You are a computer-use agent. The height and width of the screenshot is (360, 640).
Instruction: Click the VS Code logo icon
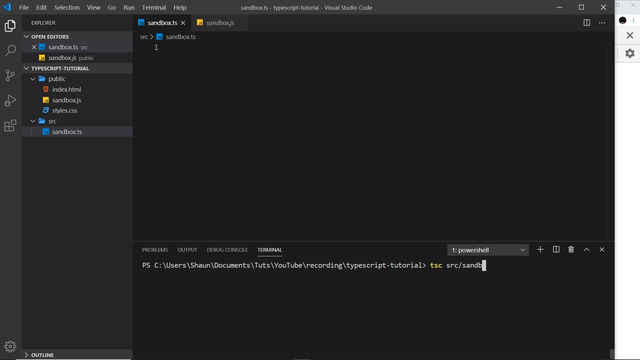7,7
